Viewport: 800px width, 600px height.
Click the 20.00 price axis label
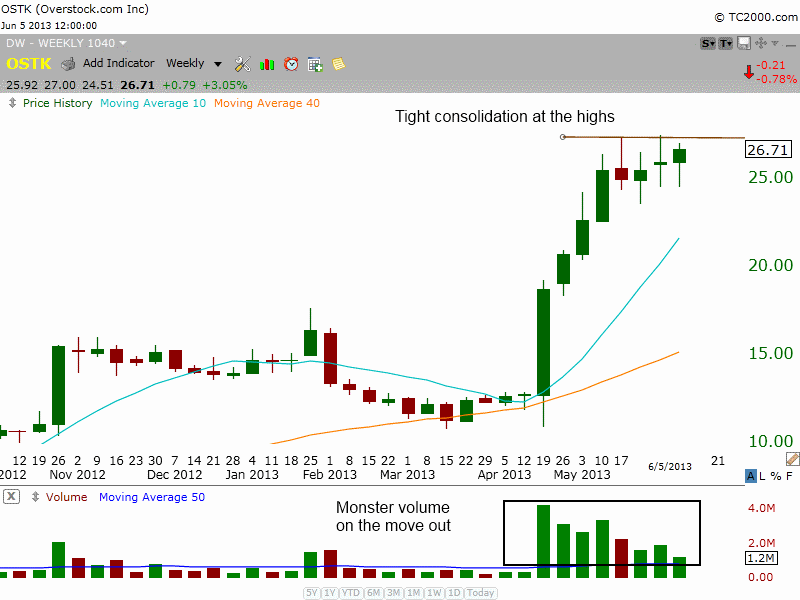click(770, 265)
